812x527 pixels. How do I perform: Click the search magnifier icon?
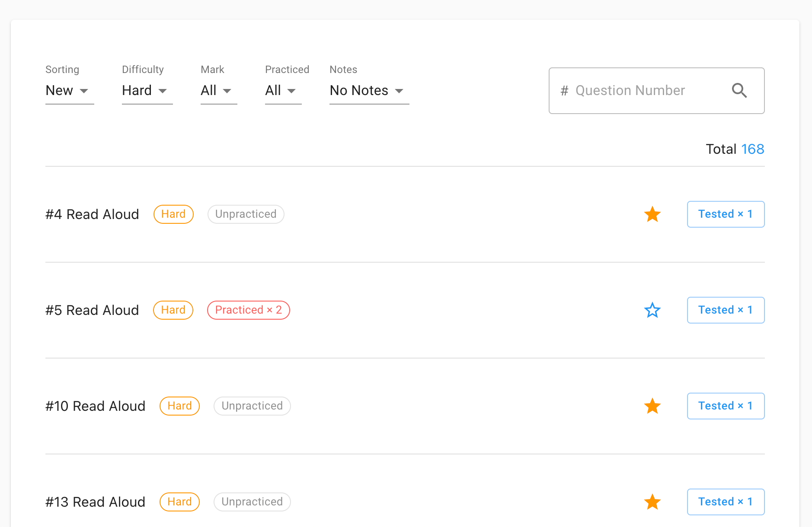[x=739, y=91]
